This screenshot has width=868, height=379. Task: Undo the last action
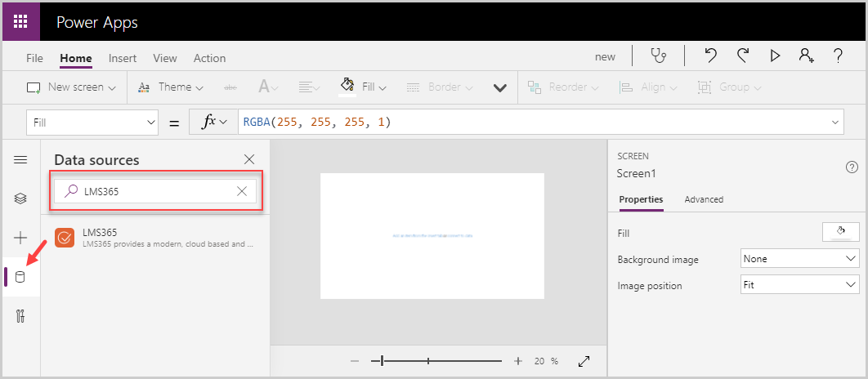(x=710, y=56)
